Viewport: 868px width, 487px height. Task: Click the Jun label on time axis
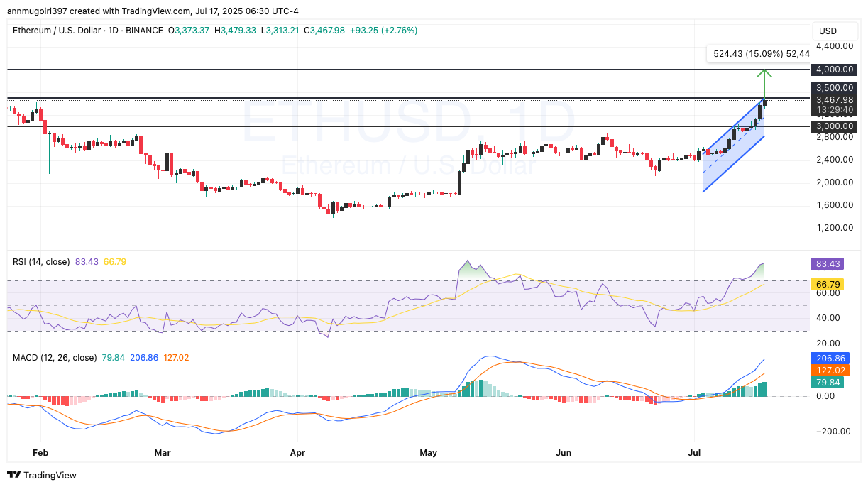click(563, 452)
